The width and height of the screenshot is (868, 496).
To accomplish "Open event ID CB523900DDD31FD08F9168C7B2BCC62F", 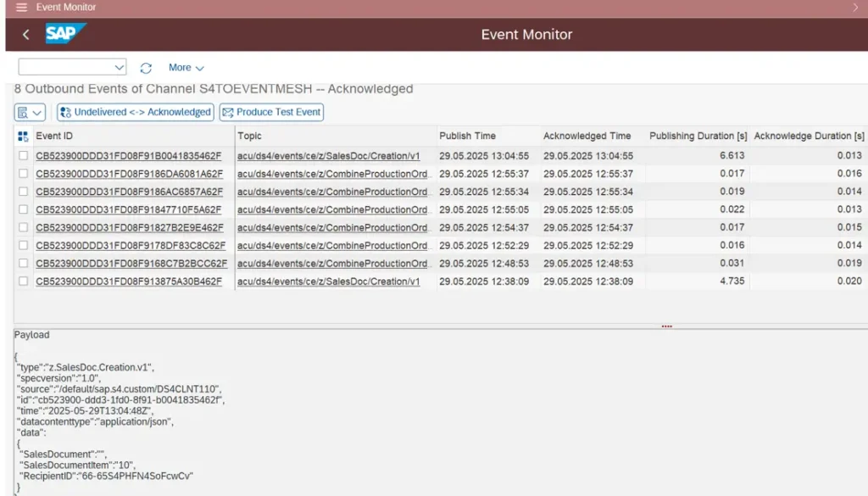I will (131, 264).
